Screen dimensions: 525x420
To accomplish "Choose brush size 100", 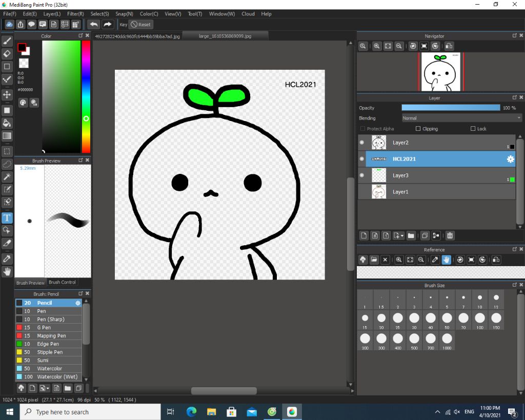I will click(x=480, y=320).
